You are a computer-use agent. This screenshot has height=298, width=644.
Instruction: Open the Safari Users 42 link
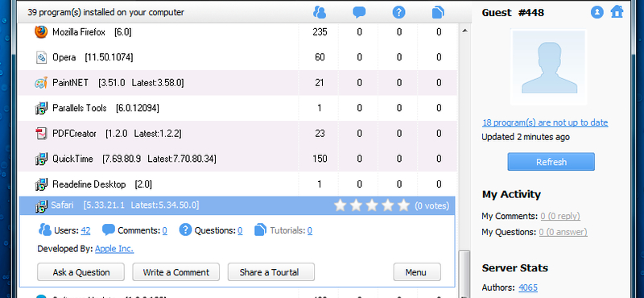[85, 230]
